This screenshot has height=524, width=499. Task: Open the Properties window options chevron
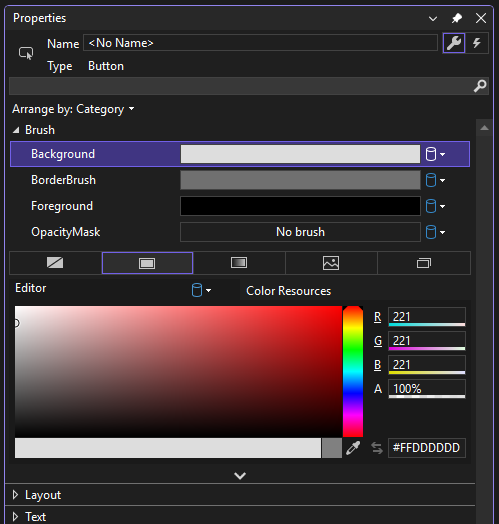433,19
